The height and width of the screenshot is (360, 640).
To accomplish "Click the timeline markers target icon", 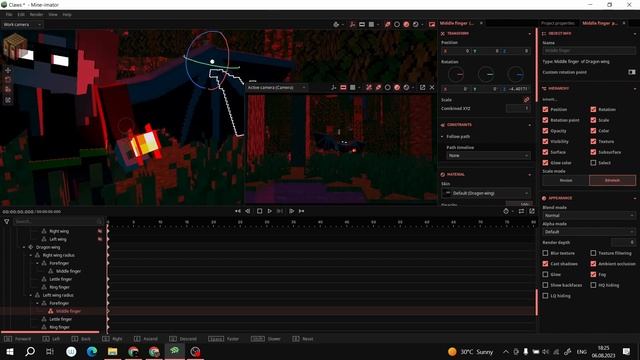I will click(506, 211).
